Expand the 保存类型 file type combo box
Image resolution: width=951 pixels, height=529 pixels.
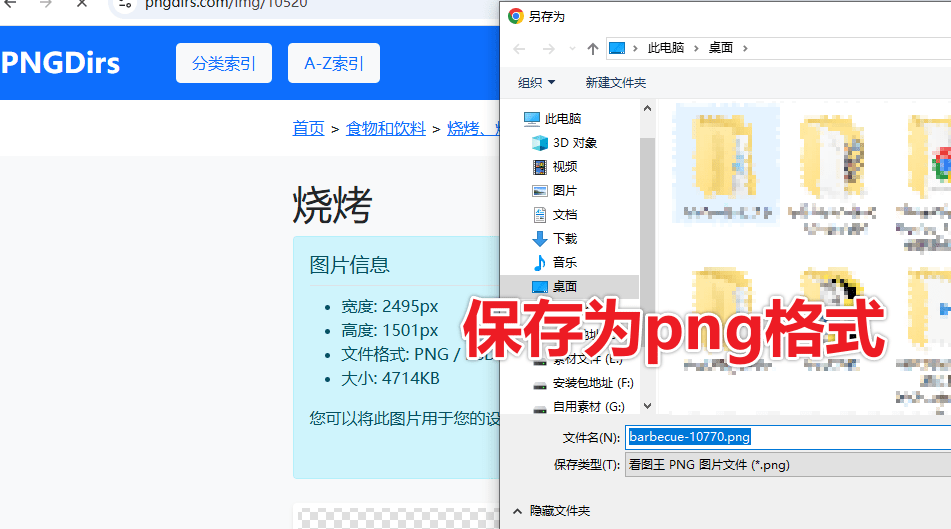pyautogui.click(x=787, y=465)
